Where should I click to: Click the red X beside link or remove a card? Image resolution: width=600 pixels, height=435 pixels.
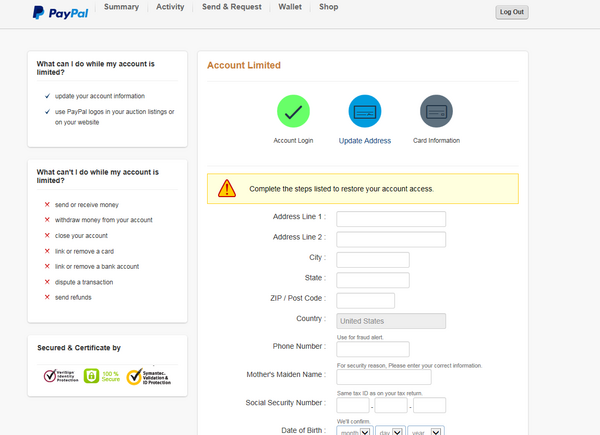(x=47, y=251)
